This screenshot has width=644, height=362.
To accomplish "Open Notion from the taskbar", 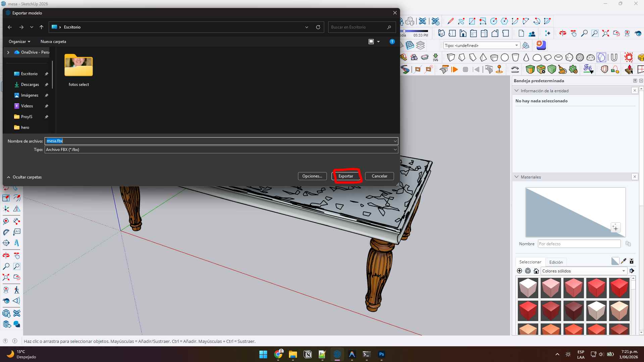I will [x=307, y=354].
